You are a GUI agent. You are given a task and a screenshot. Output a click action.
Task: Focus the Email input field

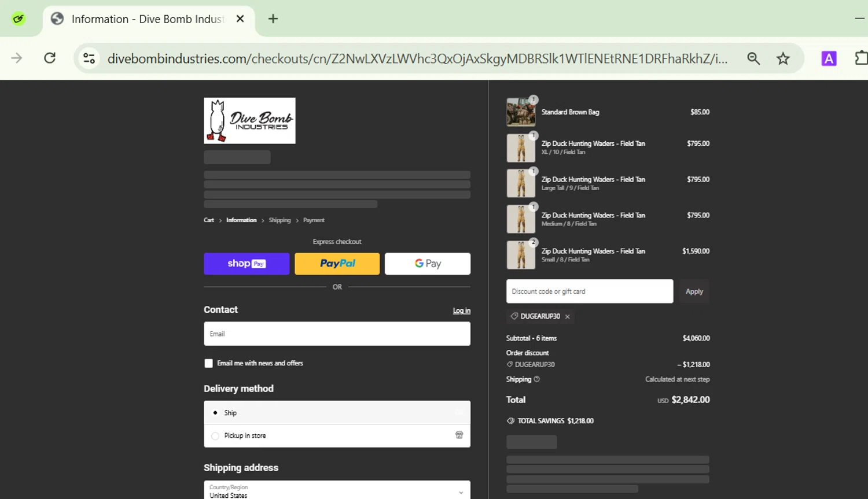pos(337,334)
